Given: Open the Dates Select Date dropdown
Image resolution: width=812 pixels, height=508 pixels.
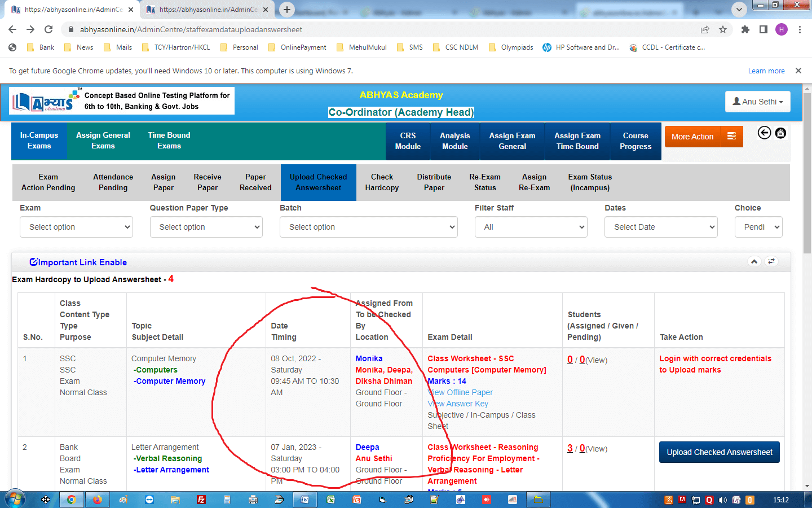Looking at the screenshot, I should (x=661, y=227).
